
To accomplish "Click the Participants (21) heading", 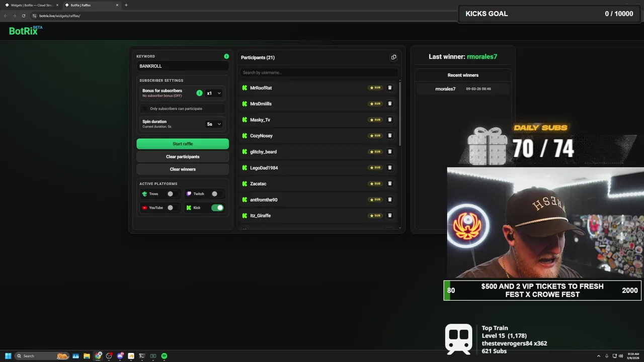I will pos(258,57).
